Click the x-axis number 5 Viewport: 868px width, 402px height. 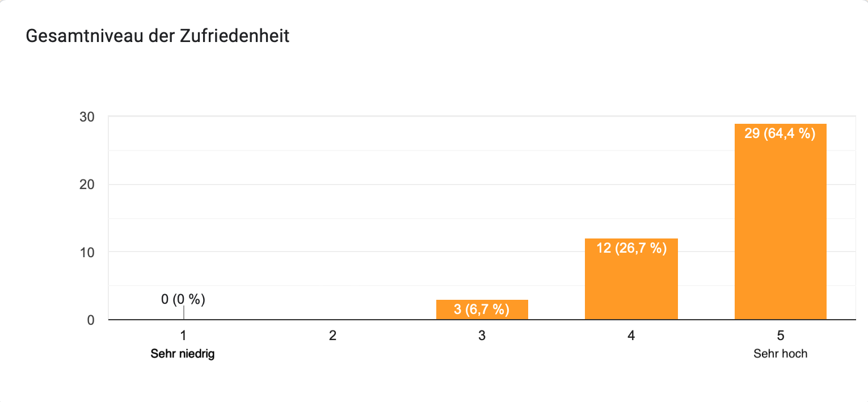pyautogui.click(x=780, y=336)
